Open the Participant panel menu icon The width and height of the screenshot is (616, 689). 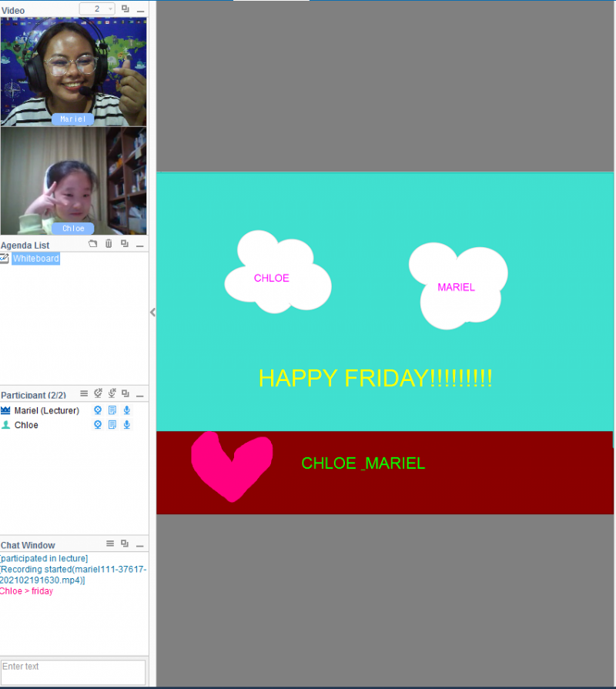pyautogui.click(x=84, y=394)
